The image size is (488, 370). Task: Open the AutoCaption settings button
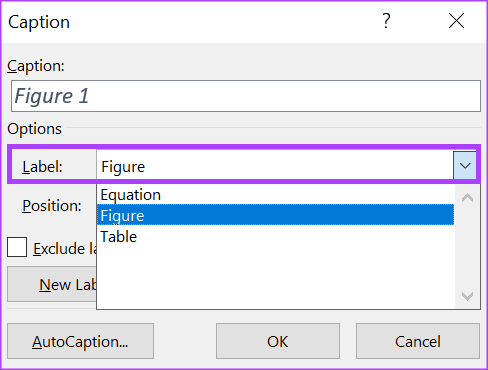(x=80, y=341)
